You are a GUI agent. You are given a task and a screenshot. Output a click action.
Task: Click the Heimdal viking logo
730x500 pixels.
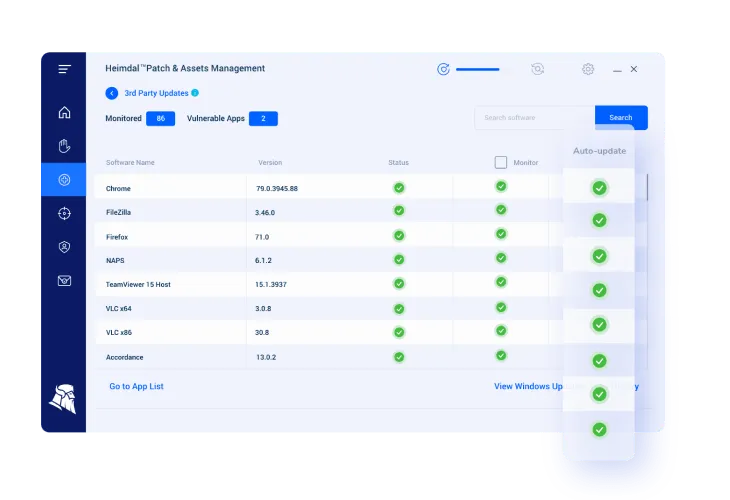coord(63,399)
